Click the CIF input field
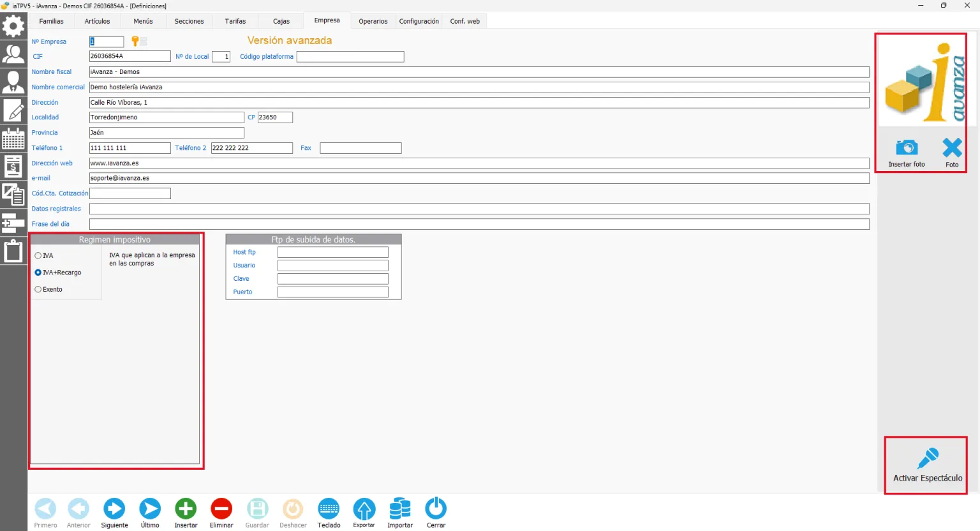The height and width of the screenshot is (531, 980). (x=130, y=56)
